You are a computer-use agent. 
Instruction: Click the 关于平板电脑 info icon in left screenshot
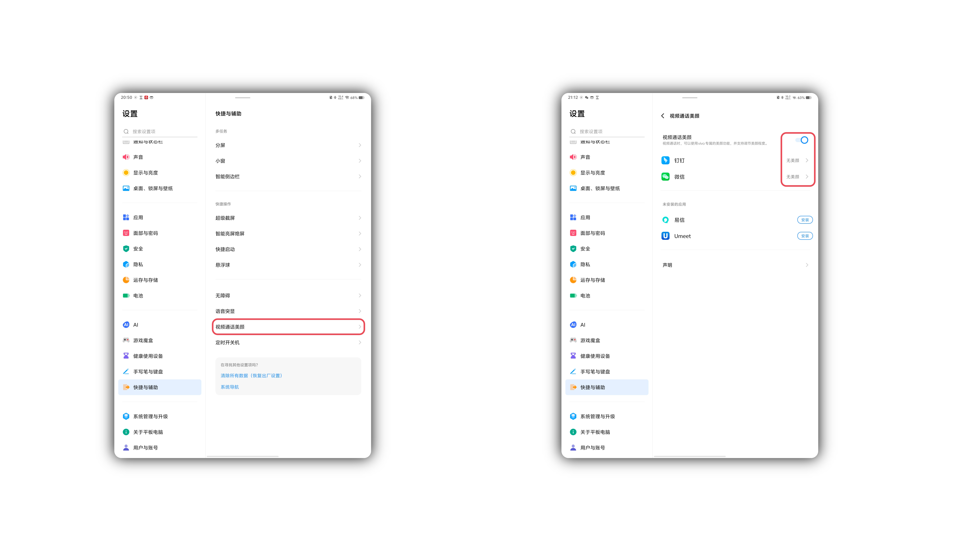[x=126, y=432]
